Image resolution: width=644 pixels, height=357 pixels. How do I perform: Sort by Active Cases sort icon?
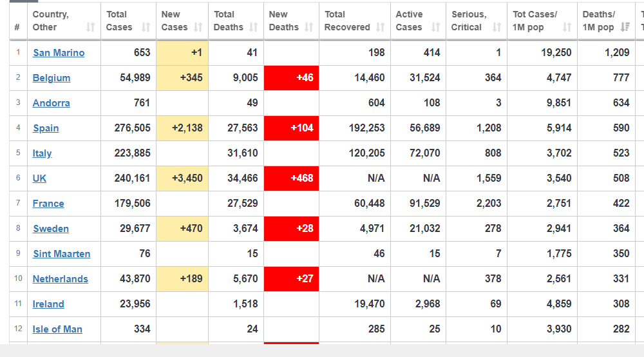(x=435, y=27)
